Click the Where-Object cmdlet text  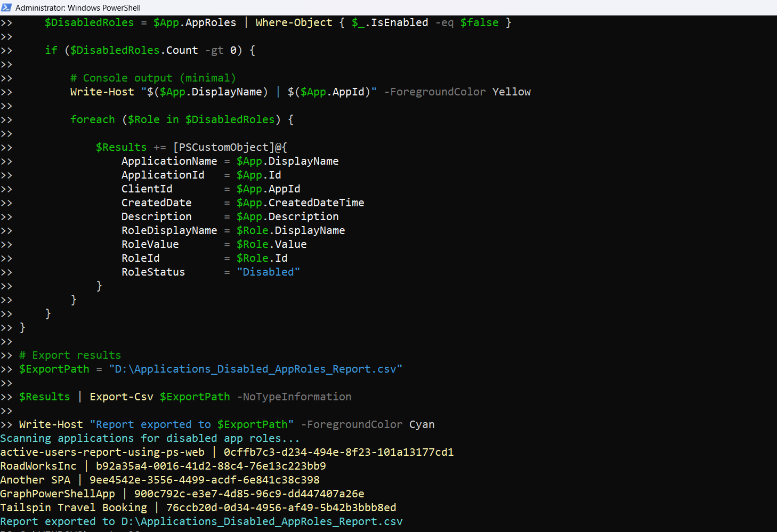tap(294, 22)
